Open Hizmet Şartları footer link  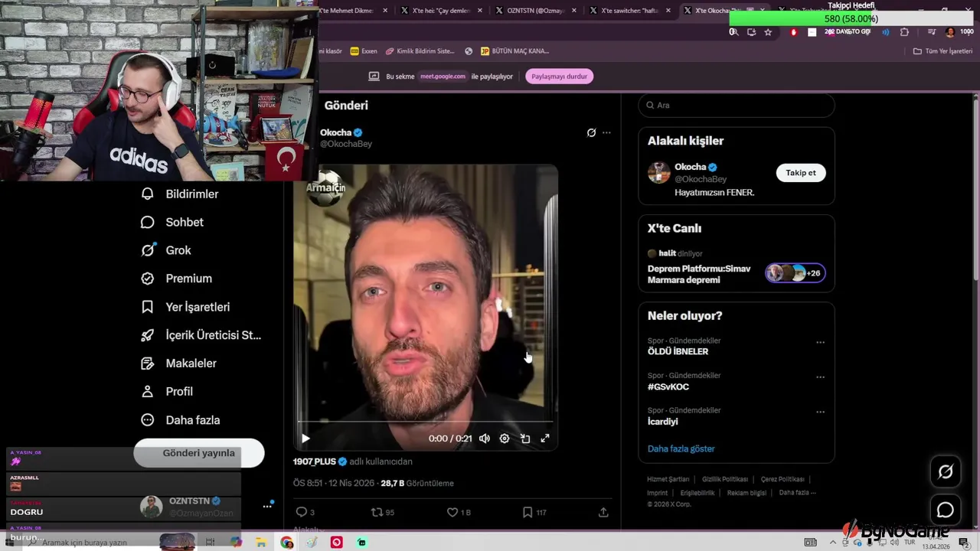668,480
